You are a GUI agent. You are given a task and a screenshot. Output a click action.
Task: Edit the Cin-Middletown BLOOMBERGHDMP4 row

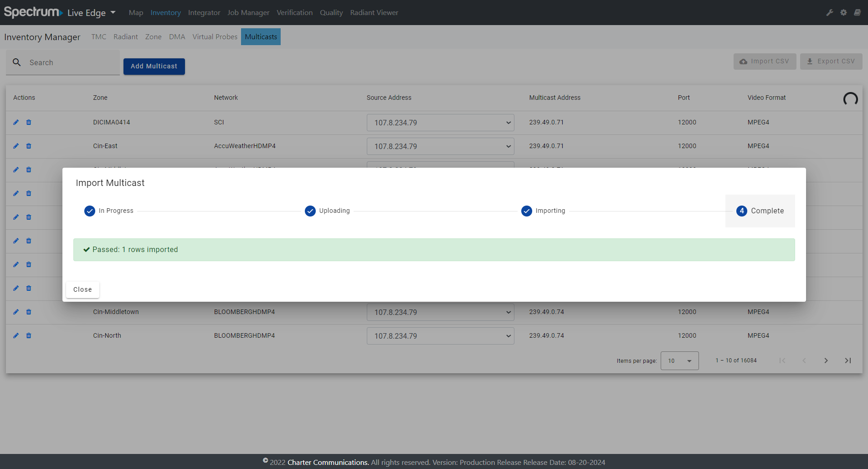tap(16, 312)
